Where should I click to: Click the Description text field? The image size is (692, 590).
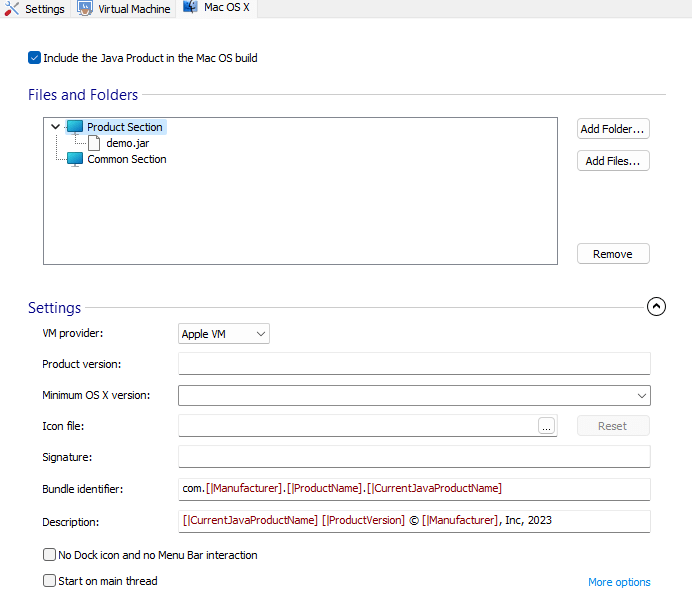414,521
